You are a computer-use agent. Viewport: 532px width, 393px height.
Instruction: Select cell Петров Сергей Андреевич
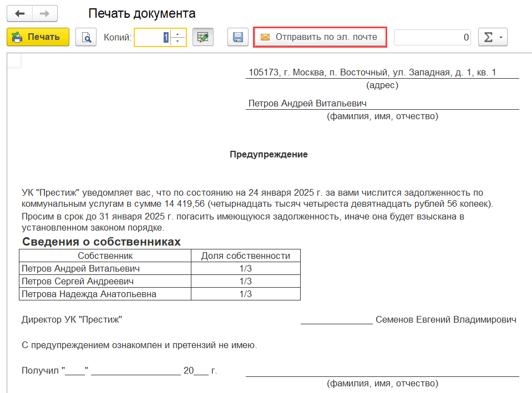[x=105, y=281]
